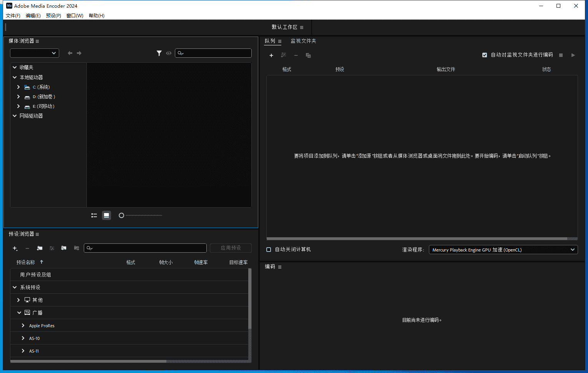This screenshot has width=588, height=373.
Task: Click the new preset group folder icon
Action: coord(40,248)
